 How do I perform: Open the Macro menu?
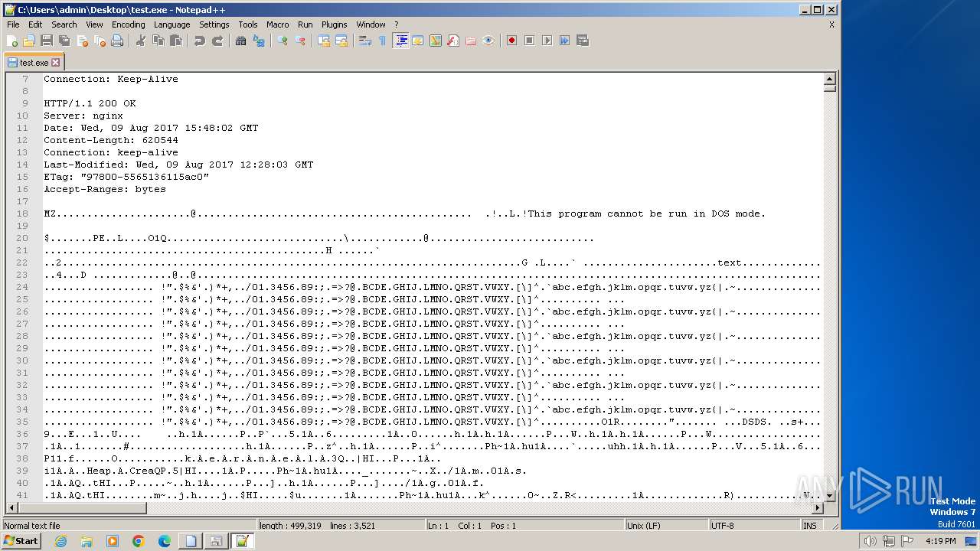(277, 24)
